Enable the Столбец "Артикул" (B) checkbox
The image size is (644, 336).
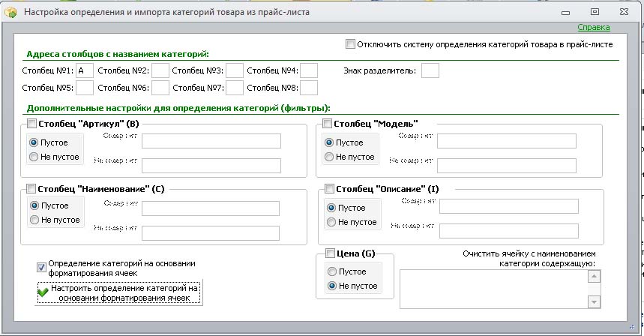click(31, 123)
